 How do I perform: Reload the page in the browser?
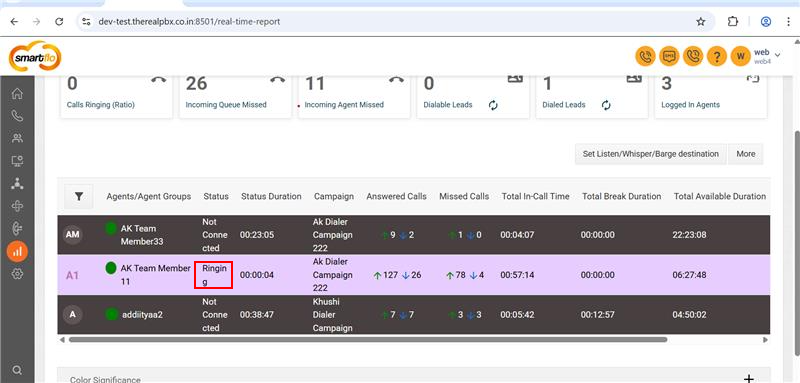coord(59,21)
